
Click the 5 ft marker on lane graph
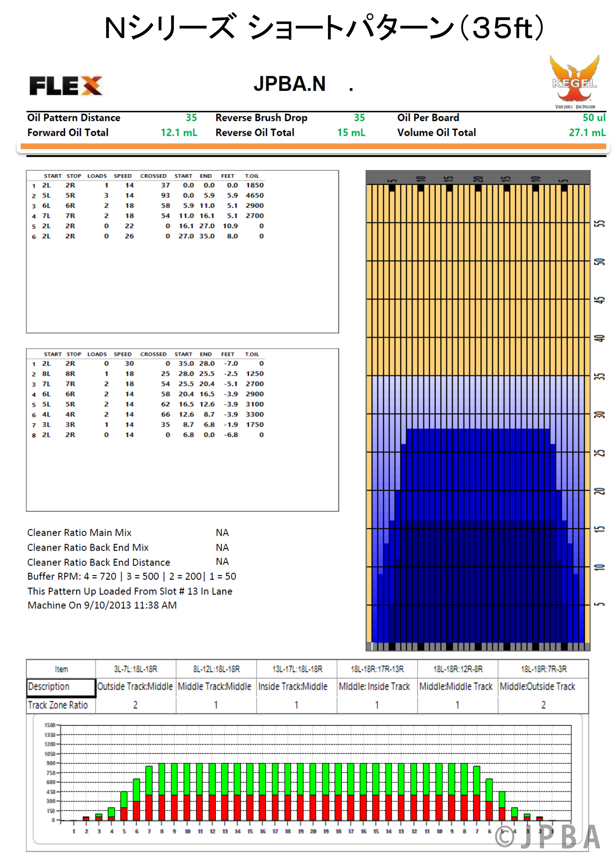click(599, 604)
